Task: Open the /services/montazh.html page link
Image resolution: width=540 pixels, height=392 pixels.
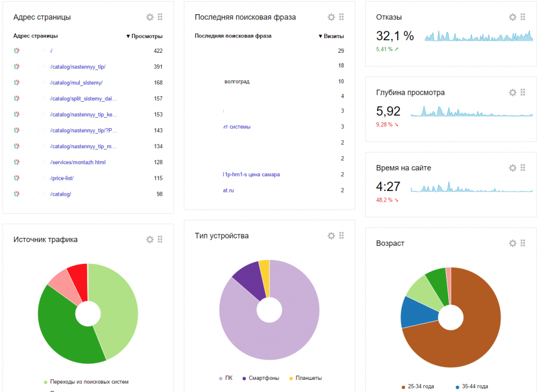Action: 78,162
